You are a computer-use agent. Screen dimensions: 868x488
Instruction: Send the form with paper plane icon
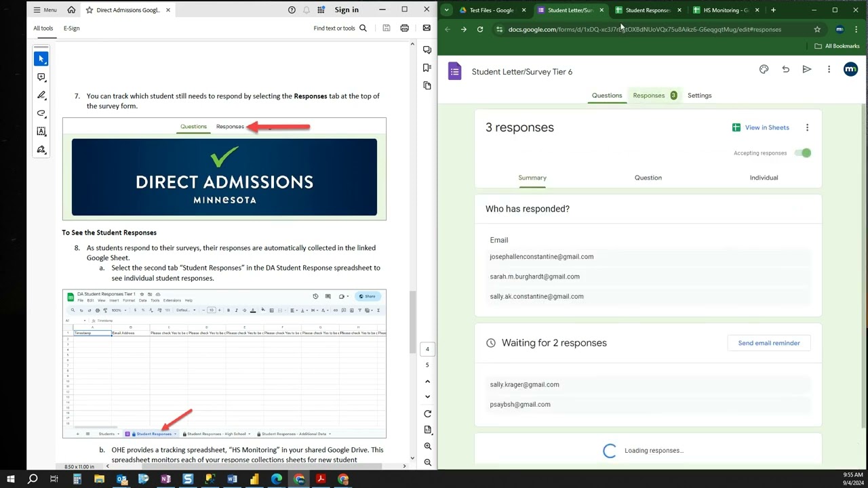pos(807,69)
